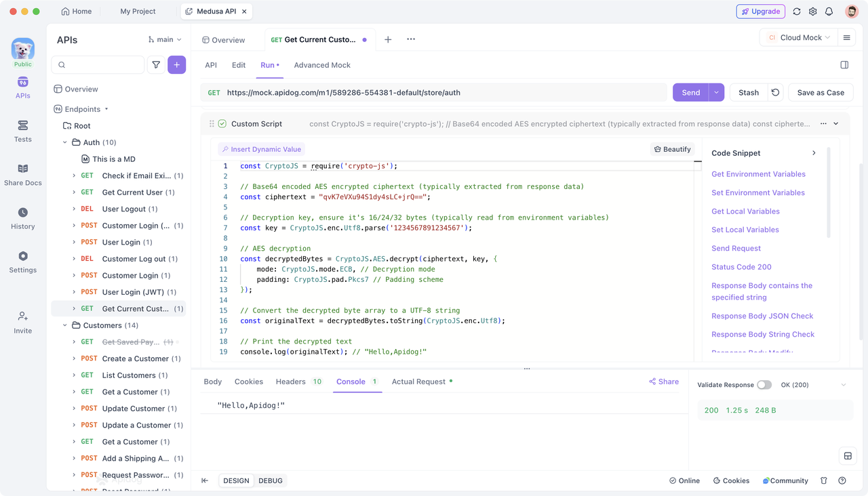Image resolution: width=868 pixels, height=496 pixels.
Task: Expand the OK (200) response dropdown
Action: [844, 385]
